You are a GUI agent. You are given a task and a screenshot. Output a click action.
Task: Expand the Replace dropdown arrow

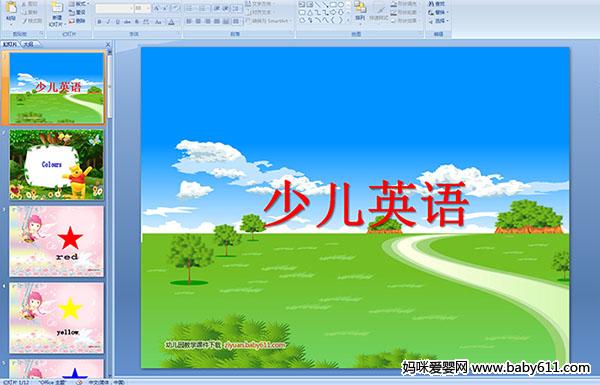[x=448, y=12]
